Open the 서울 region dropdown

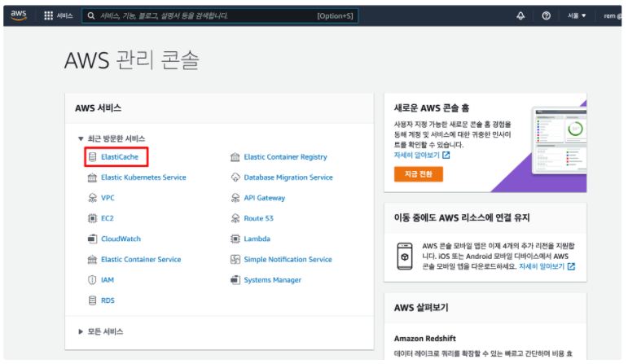[x=577, y=15]
